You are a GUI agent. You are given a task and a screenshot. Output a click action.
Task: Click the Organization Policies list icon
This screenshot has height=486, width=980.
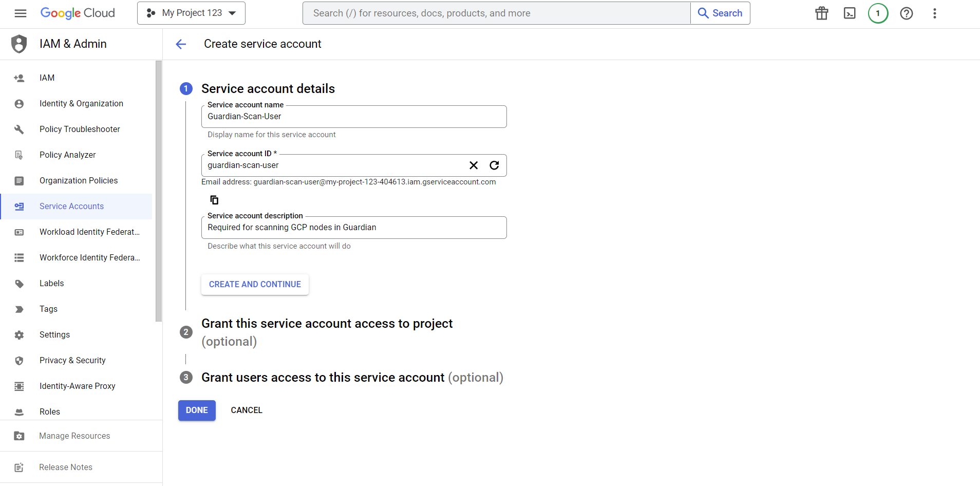pos(19,181)
